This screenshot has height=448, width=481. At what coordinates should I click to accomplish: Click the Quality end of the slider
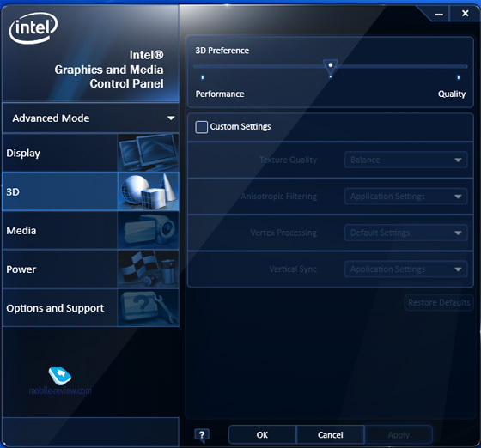[459, 77]
